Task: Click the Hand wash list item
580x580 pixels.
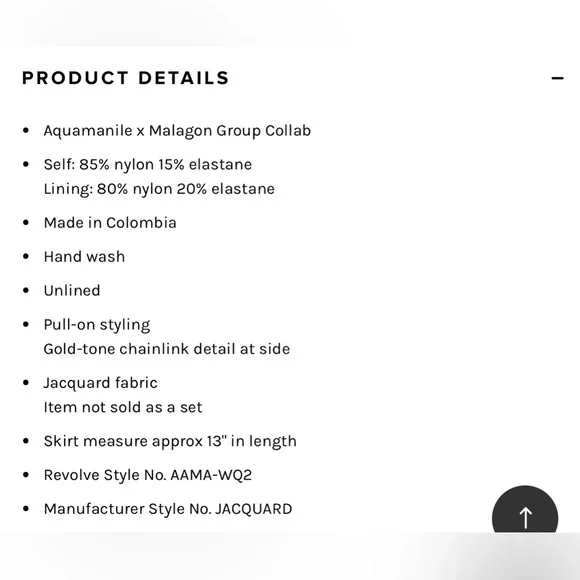Action: 84,257
